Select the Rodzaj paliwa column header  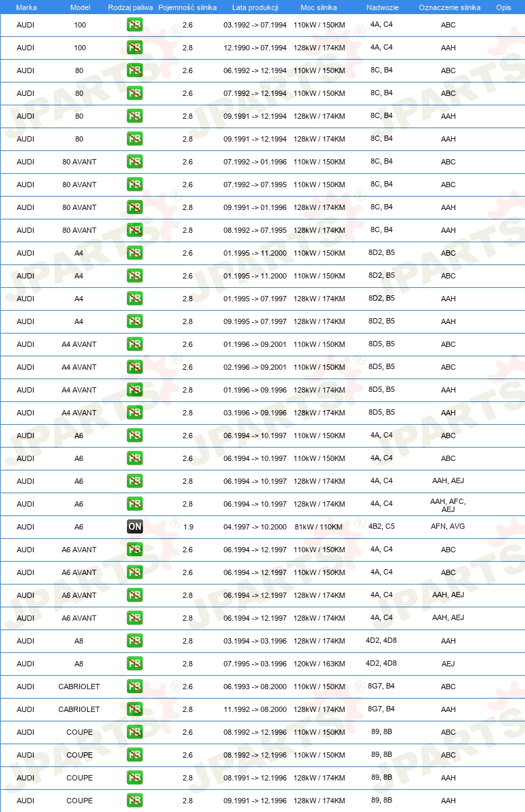[x=130, y=7]
